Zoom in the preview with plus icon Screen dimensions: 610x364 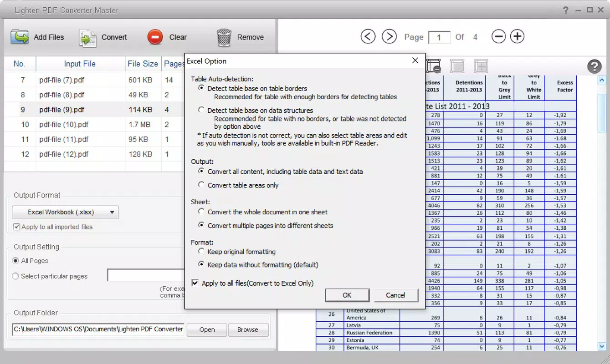point(517,36)
